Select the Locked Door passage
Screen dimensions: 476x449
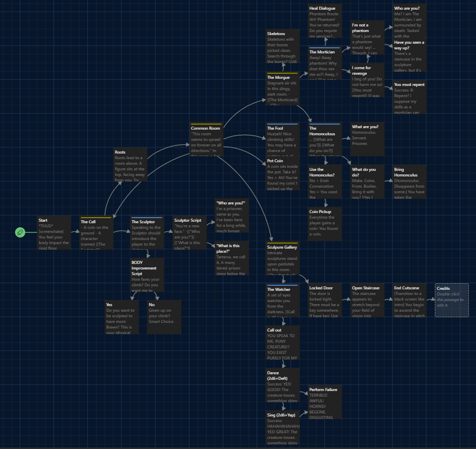pos(325,301)
